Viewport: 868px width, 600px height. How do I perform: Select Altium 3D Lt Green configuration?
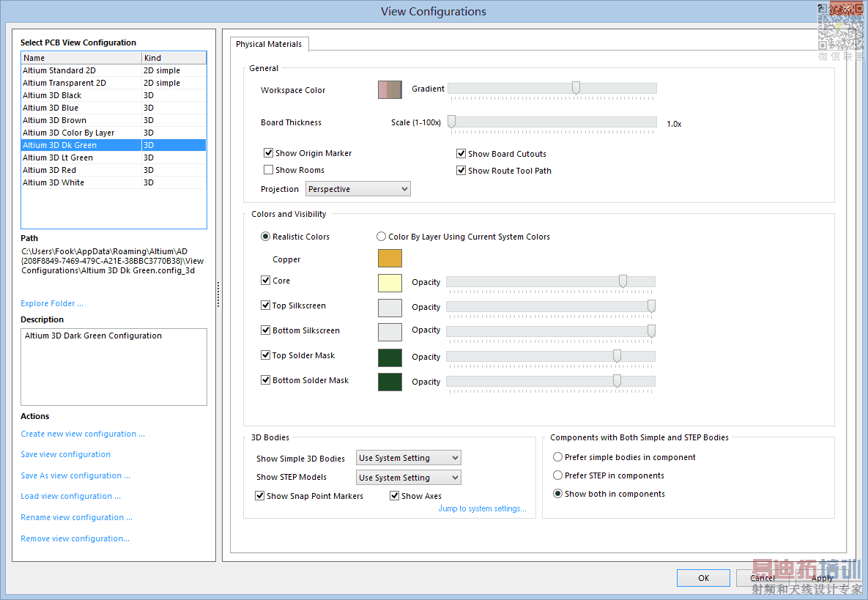(114, 158)
